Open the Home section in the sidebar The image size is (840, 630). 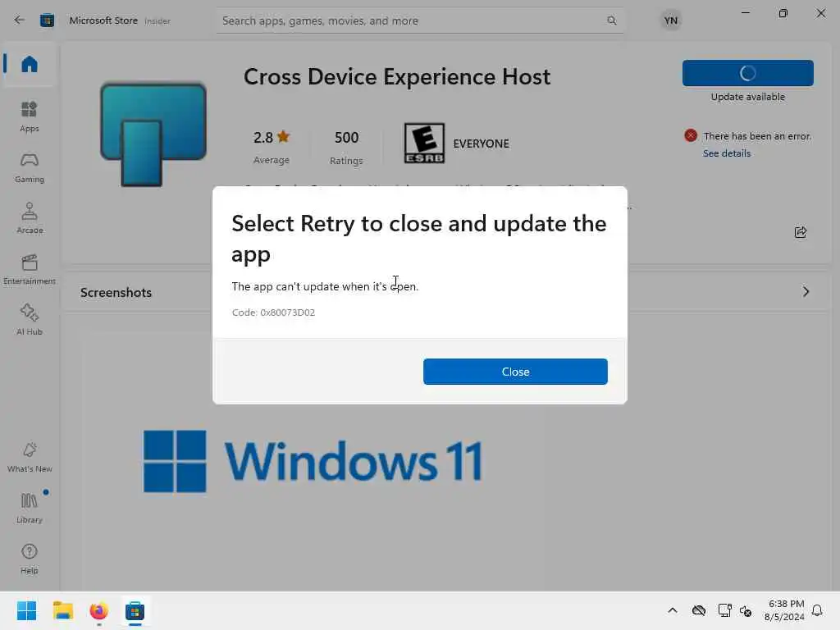30,64
